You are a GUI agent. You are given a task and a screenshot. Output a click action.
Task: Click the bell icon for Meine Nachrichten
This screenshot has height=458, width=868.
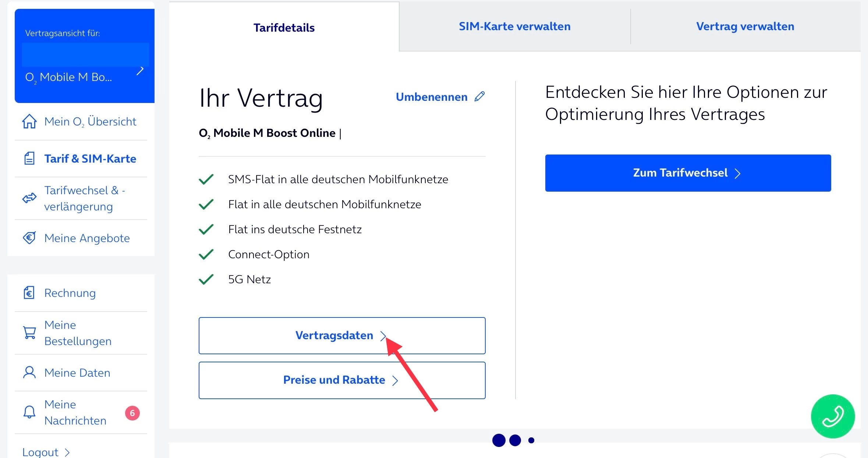click(29, 412)
